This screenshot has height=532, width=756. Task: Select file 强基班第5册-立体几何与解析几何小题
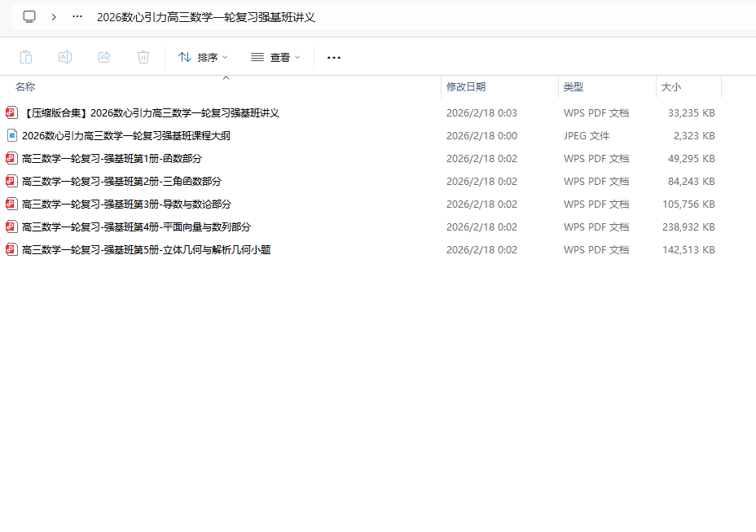(146, 250)
